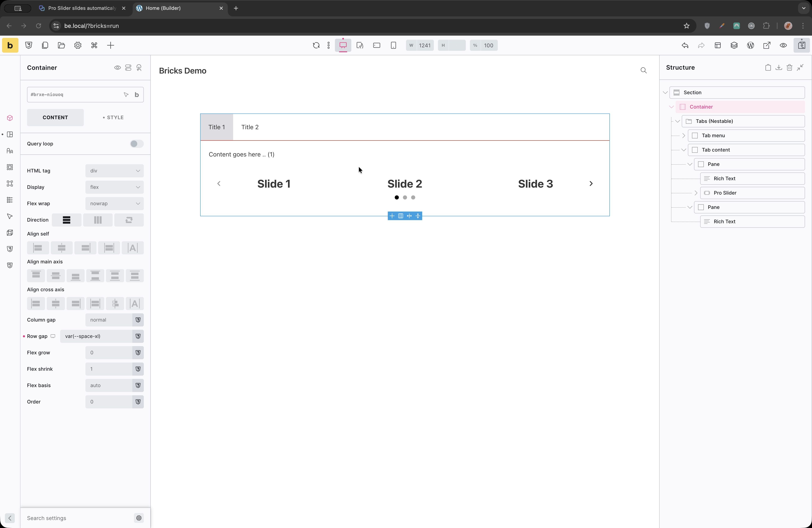Image resolution: width=812 pixels, height=528 pixels.
Task: Select Pro Slider in structure tree
Action: pyautogui.click(x=753, y=193)
